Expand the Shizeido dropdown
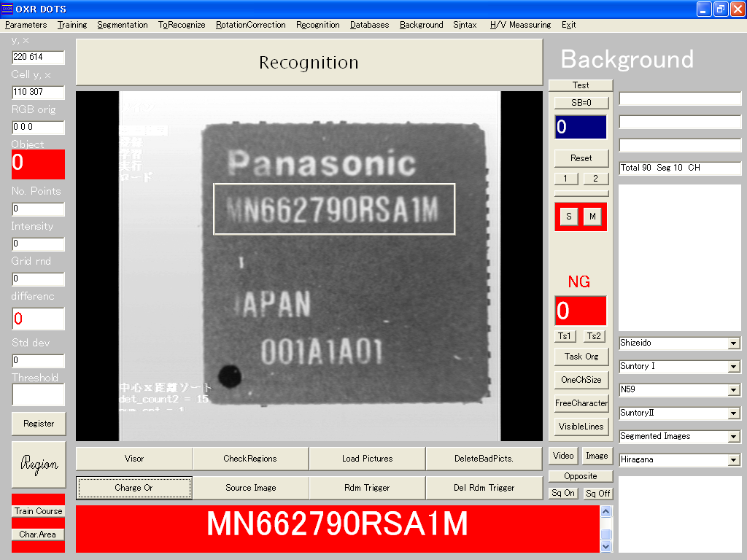 pos(734,343)
